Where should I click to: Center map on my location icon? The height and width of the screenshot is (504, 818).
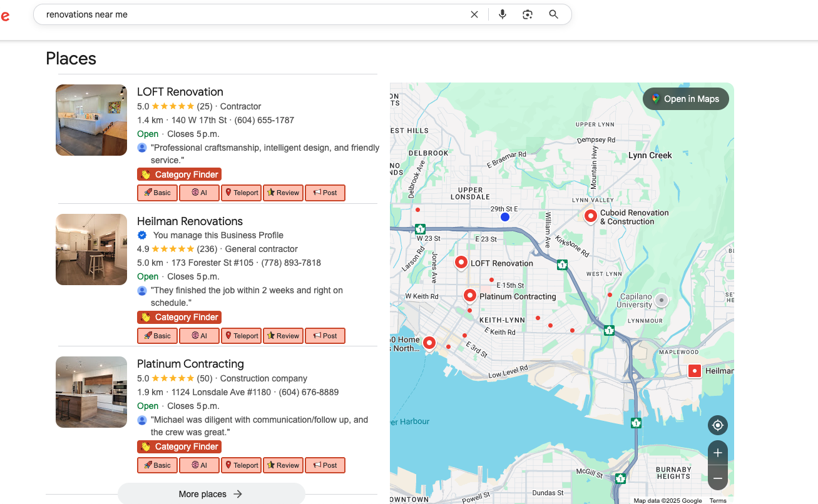pos(717,425)
